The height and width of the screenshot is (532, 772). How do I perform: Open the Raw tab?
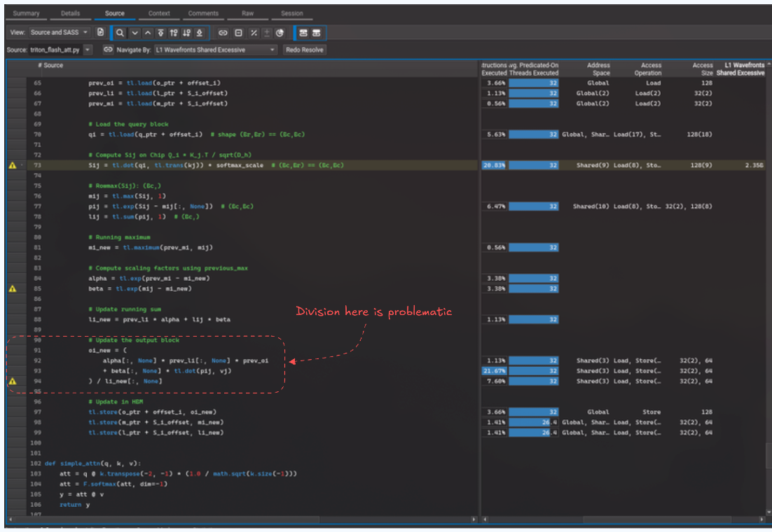[248, 13]
